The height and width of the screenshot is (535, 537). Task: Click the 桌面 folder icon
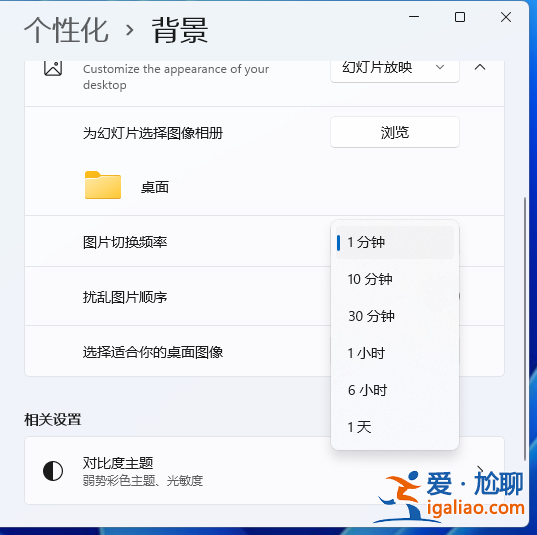tap(103, 185)
